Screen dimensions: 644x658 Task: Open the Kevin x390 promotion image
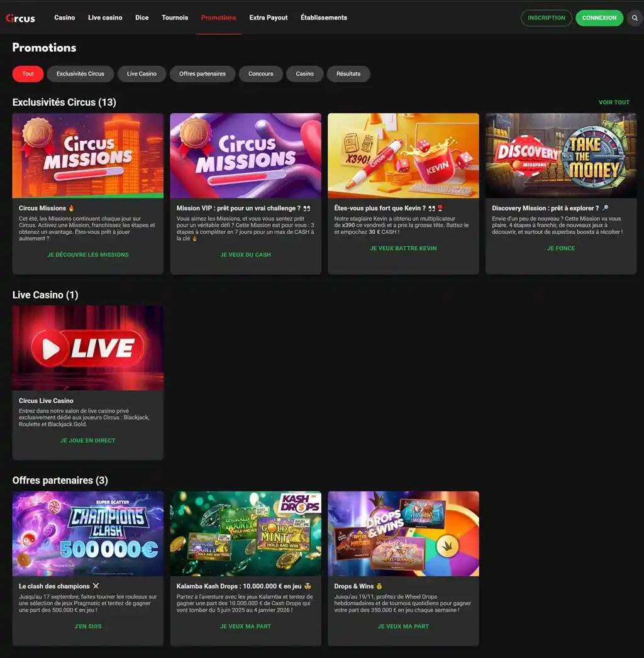403,155
